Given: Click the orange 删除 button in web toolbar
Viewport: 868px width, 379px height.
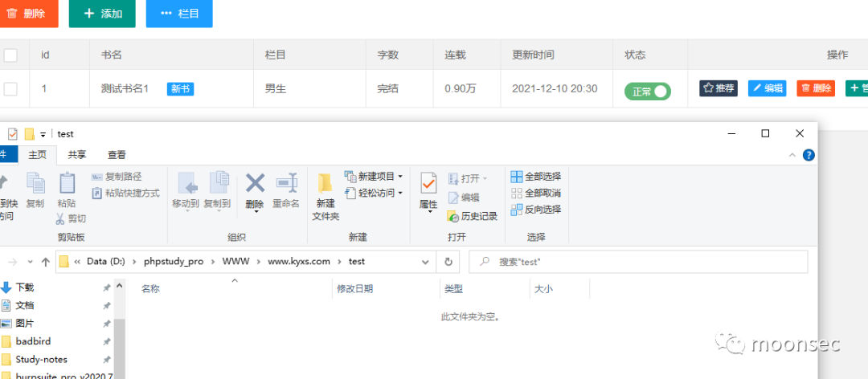Looking at the screenshot, I should [x=28, y=14].
